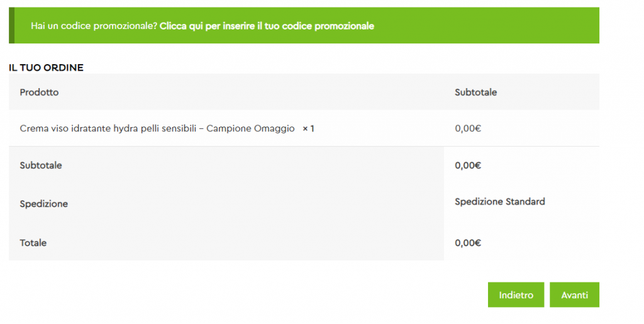Click the Subtotale row label on left
644x324 pixels.
coord(41,165)
